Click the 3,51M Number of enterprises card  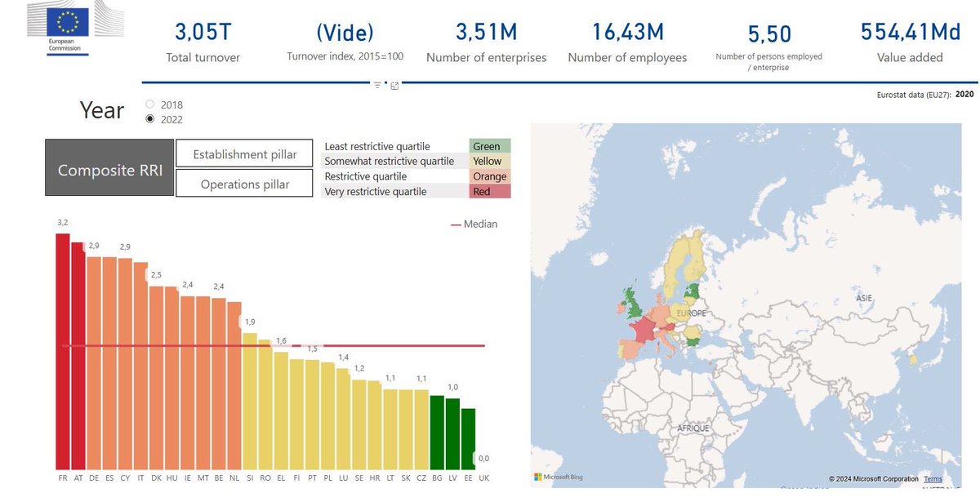[486, 42]
